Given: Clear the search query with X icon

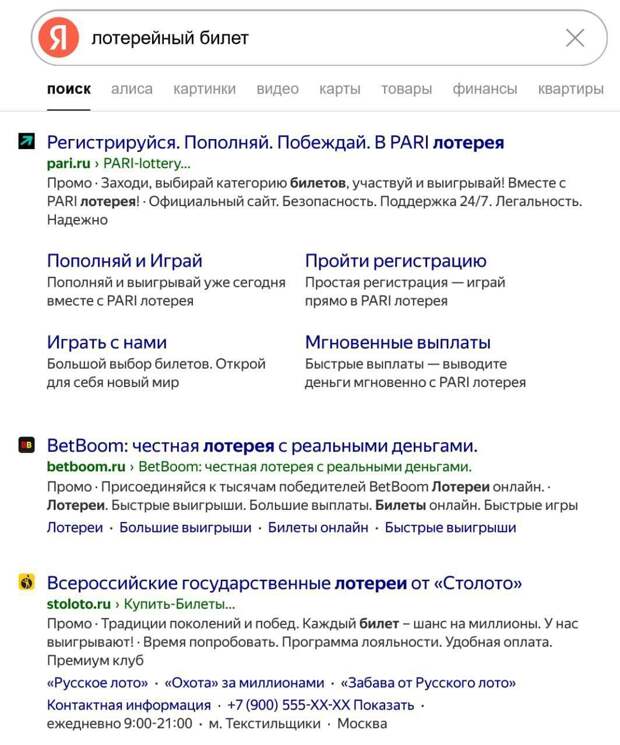Looking at the screenshot, I should point(575,38).
